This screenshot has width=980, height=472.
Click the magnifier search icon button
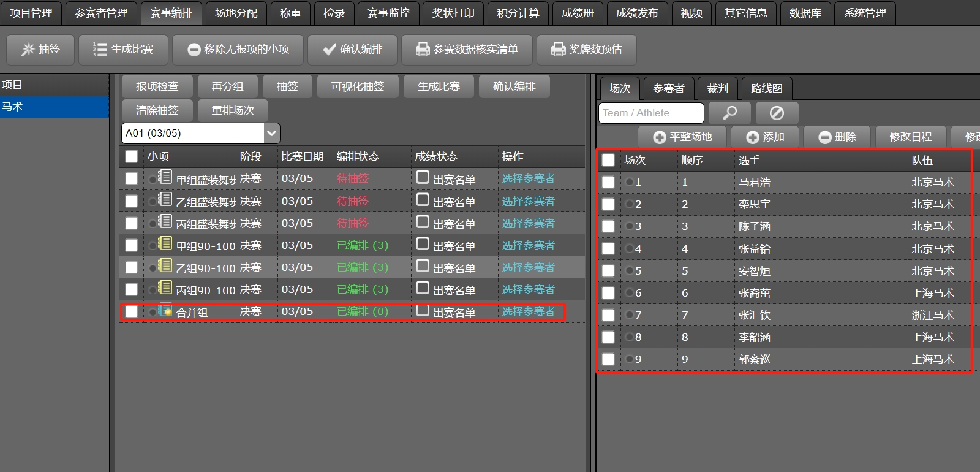[x=729, y=113]
